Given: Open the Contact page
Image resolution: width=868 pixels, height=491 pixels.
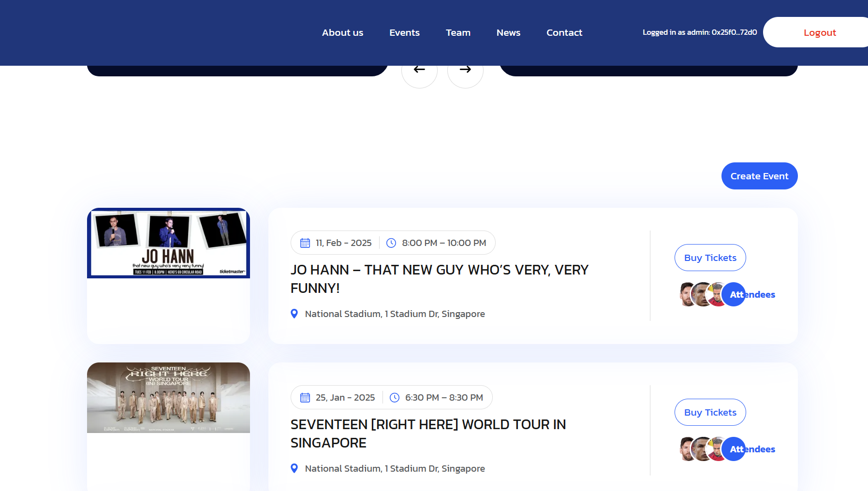Looking at the screenshot, I should [564, 32].
